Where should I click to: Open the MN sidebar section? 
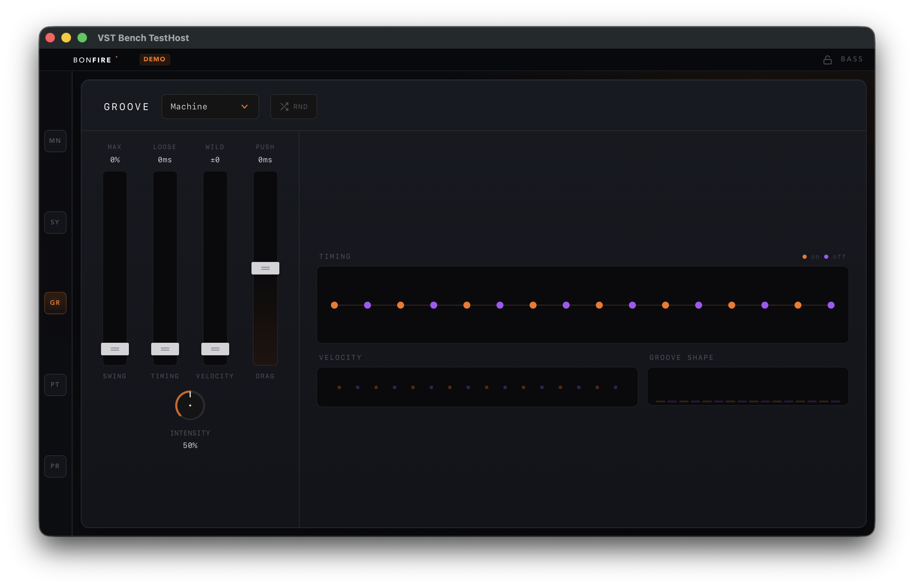(55, 141)
